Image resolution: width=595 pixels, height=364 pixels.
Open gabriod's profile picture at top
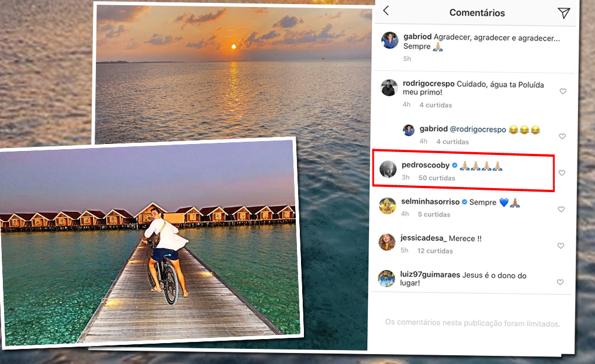tap(389, 41)
